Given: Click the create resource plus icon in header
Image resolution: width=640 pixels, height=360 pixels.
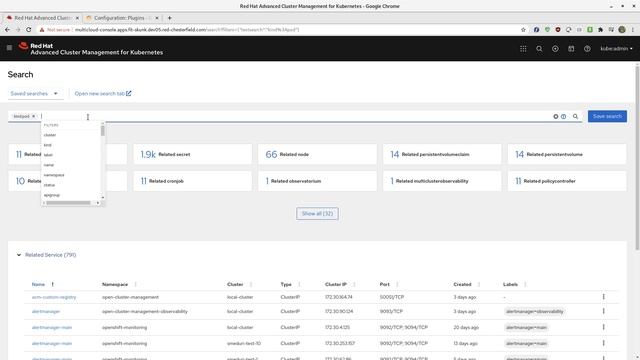Looking at the screenshot, I should [x=555, y=49].
